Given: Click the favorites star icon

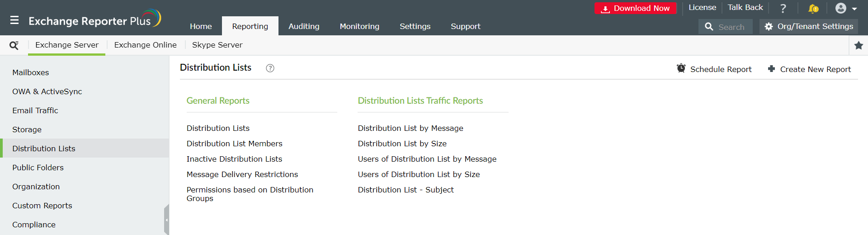Looking at the screenshot, I should pyautogui.click(x=859, y=45).
